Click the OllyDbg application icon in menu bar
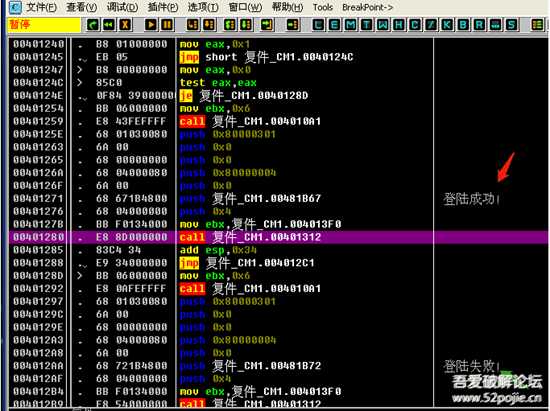Viewport: 550px width, 411px height. click(15, 7)
